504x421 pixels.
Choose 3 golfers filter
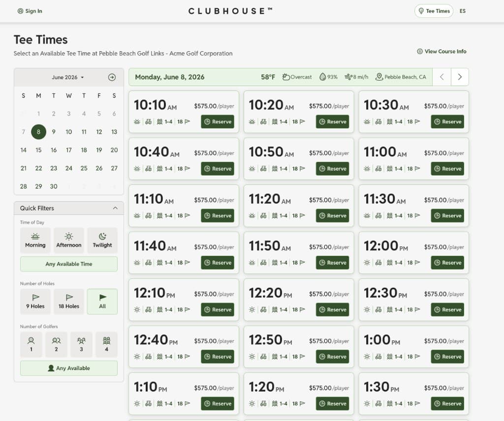click(81, 344)
